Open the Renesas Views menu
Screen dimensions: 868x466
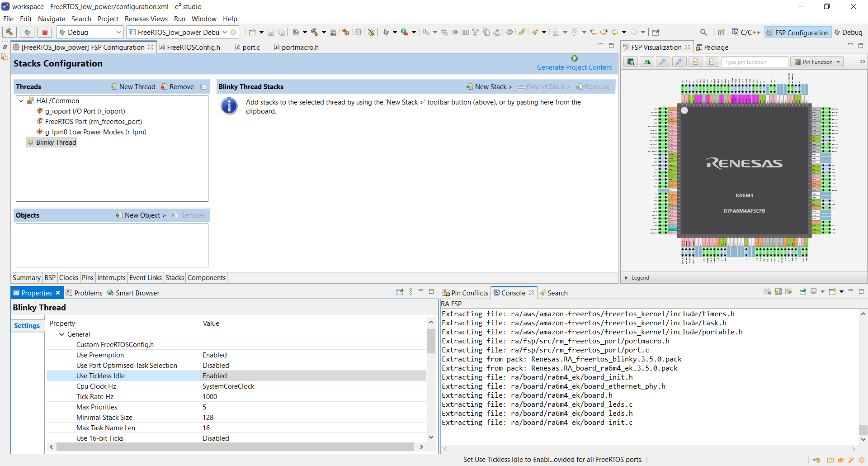click(146, 19)
